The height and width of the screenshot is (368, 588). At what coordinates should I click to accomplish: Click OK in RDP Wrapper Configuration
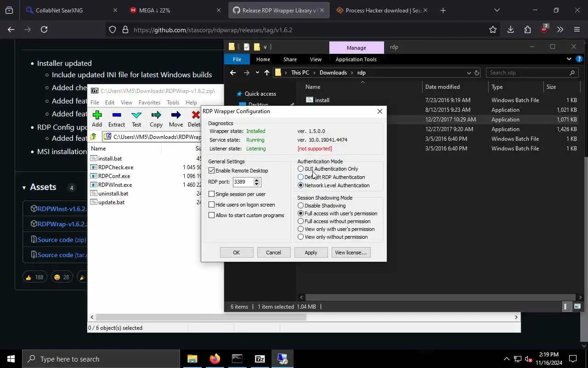[236, 253]
